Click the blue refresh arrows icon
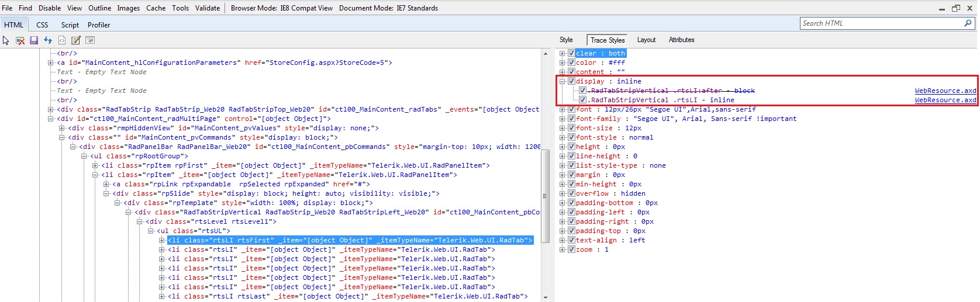Viewport: 980px width, 302px height. point(48,40)
